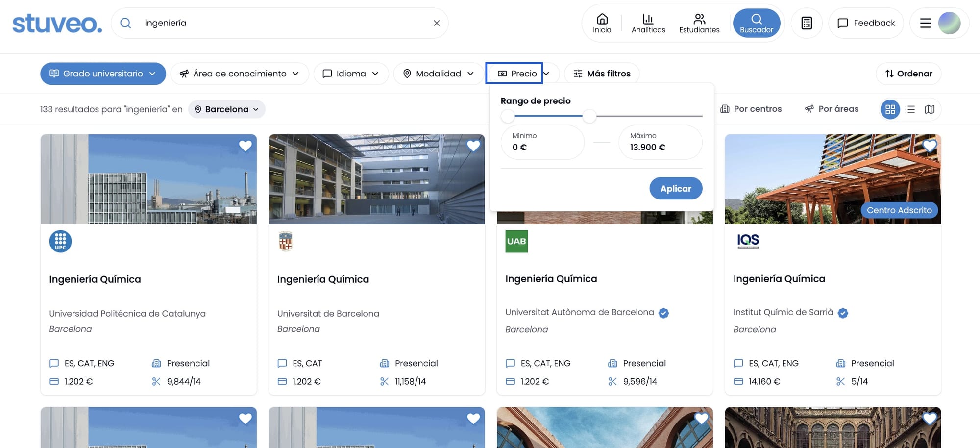Switch to list view
Screen dimensions: 980x448
pos(910,109)
